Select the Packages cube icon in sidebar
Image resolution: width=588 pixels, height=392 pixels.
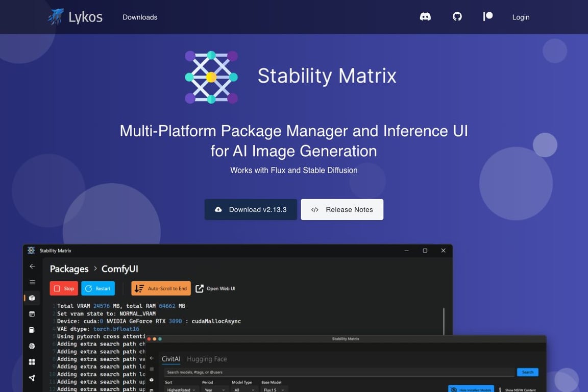pyautogui.click(x=32, y=298)
